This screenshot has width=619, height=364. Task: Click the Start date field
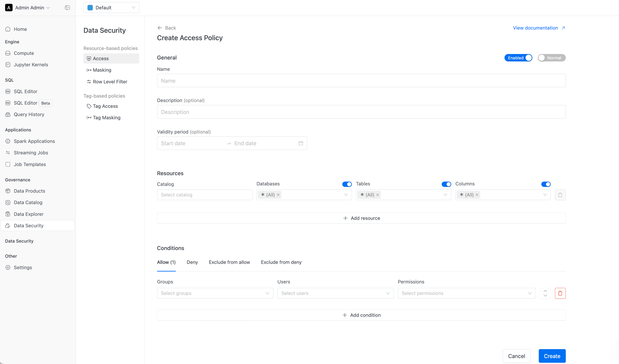(x=192, y=143)
